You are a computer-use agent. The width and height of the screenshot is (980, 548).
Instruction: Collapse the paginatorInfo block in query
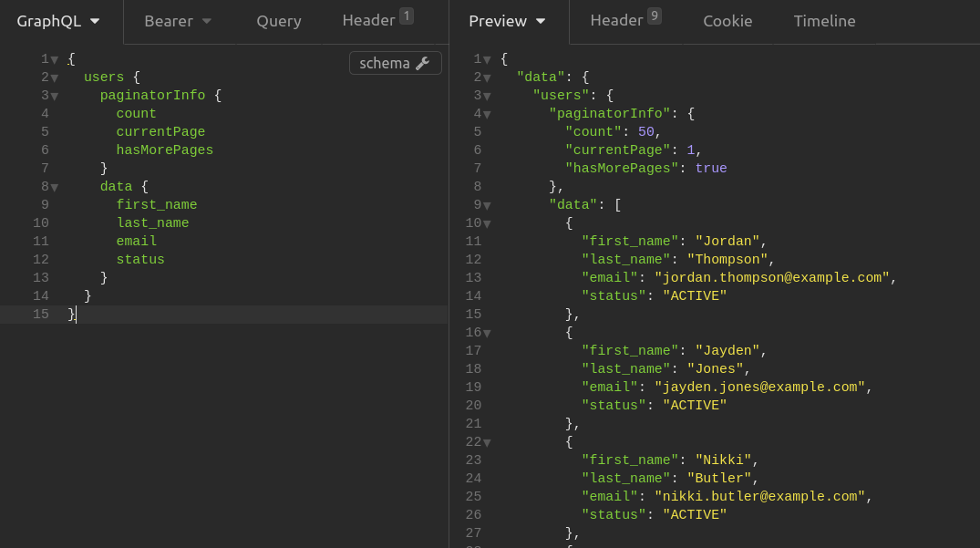tap(55, 97)
